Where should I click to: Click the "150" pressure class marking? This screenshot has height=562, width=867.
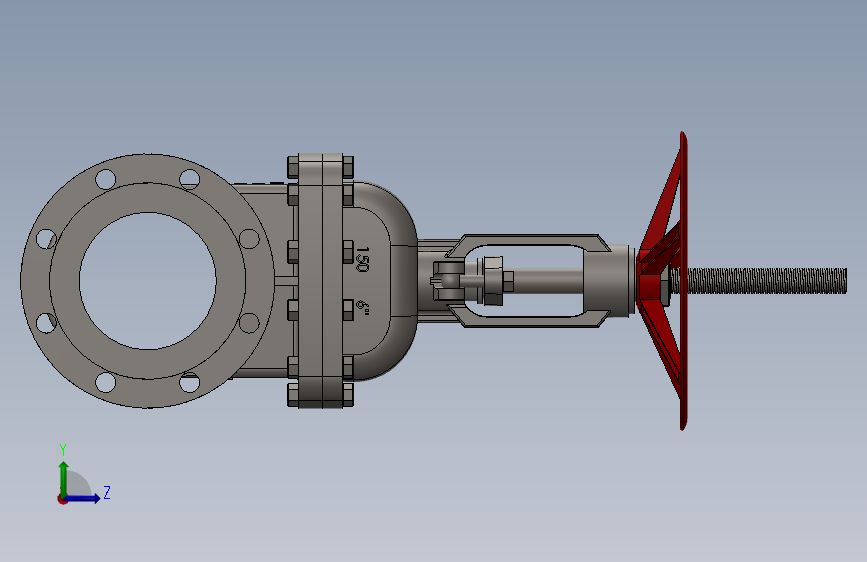pos(362,259)
